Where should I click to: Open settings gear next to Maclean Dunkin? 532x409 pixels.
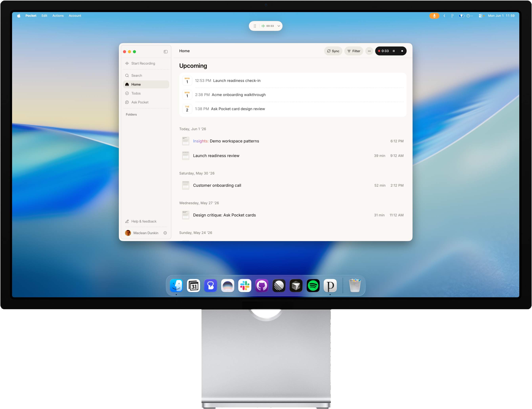point(165,233)
